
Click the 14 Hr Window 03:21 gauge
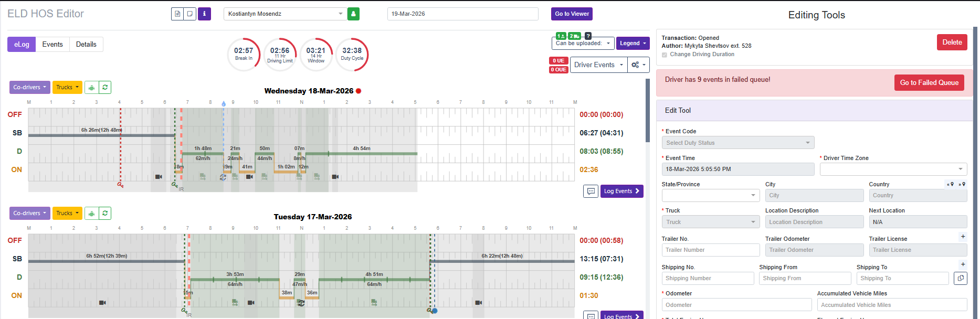pos(316,54)
